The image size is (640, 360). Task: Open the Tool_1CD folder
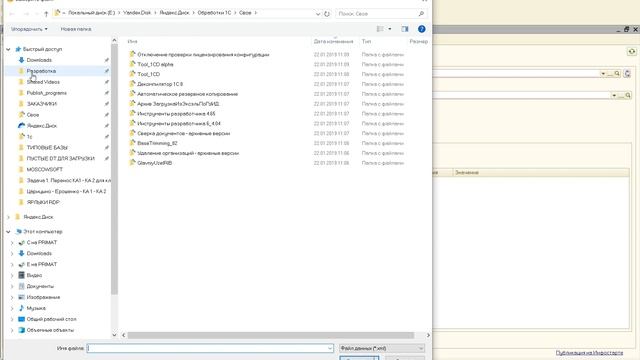149,74
